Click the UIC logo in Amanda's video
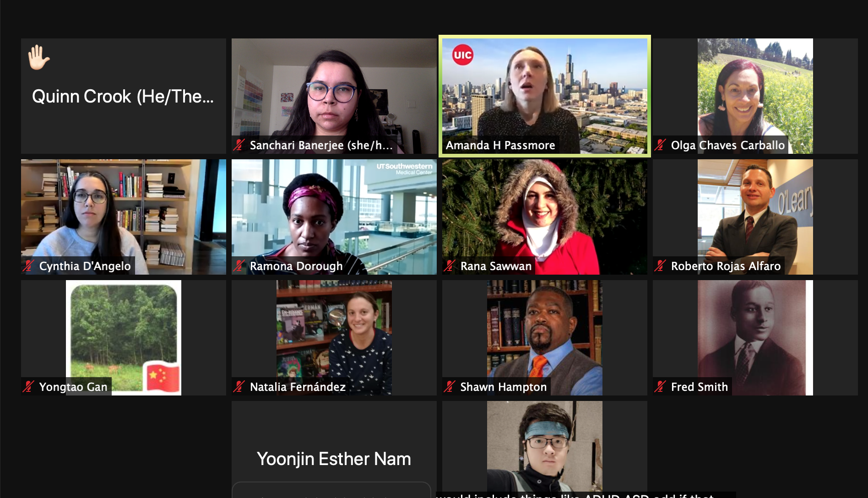Screen dimensions: 868x498 click(462, 55)
